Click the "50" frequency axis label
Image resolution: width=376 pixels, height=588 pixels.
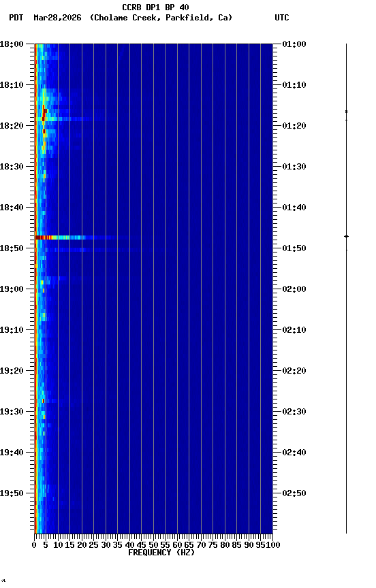coord(153,545)
